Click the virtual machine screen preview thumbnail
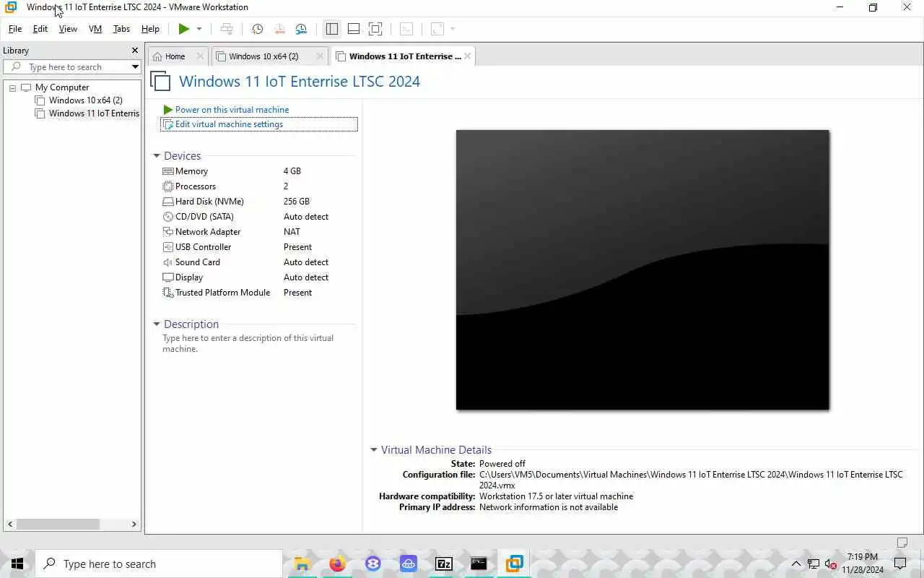Image resolution: width=924 pixels, height=578 pixels. coord(642,269)
